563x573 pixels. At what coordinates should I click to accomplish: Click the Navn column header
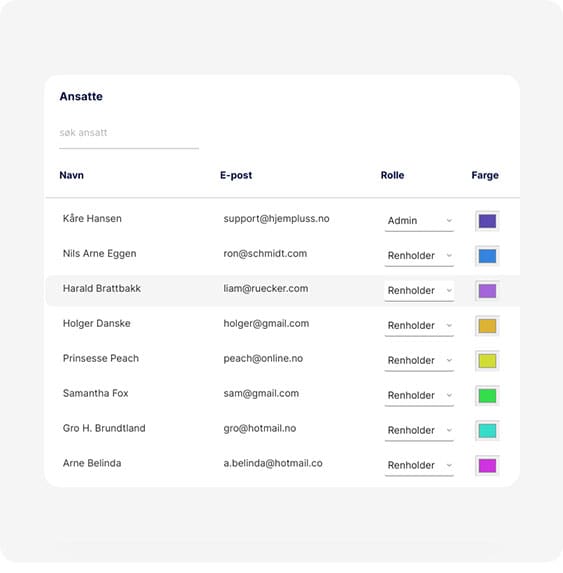pyautogui.click(x=72, y=175)
